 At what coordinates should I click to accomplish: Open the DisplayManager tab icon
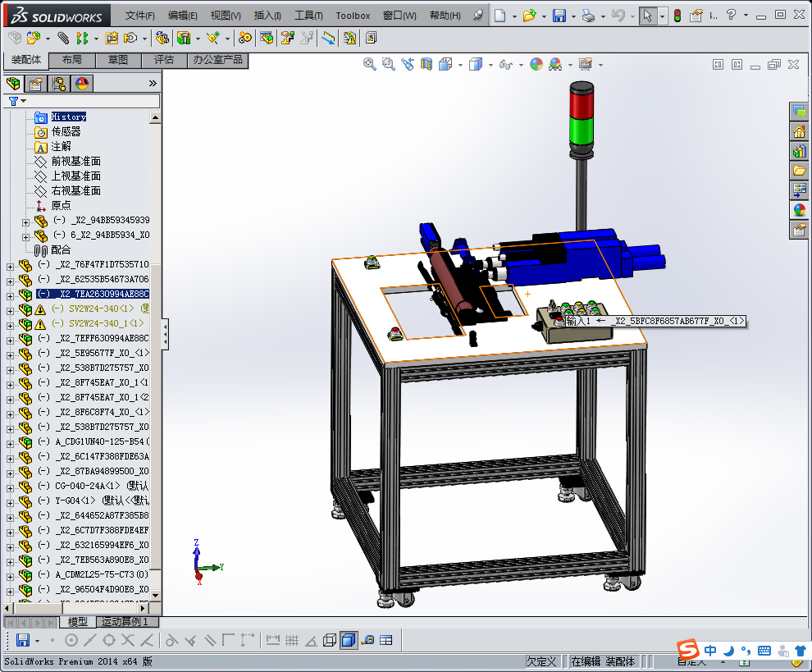[82, 84]
